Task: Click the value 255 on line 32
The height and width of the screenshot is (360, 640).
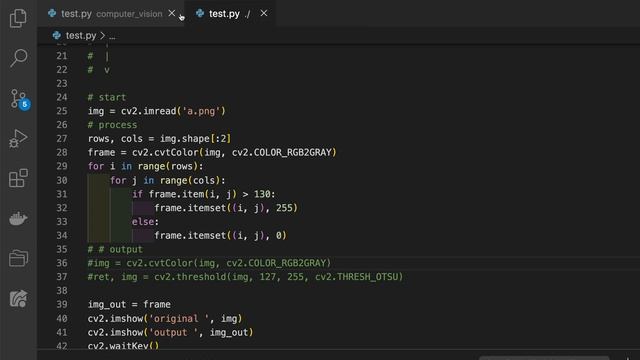Action: pos(284,208)
